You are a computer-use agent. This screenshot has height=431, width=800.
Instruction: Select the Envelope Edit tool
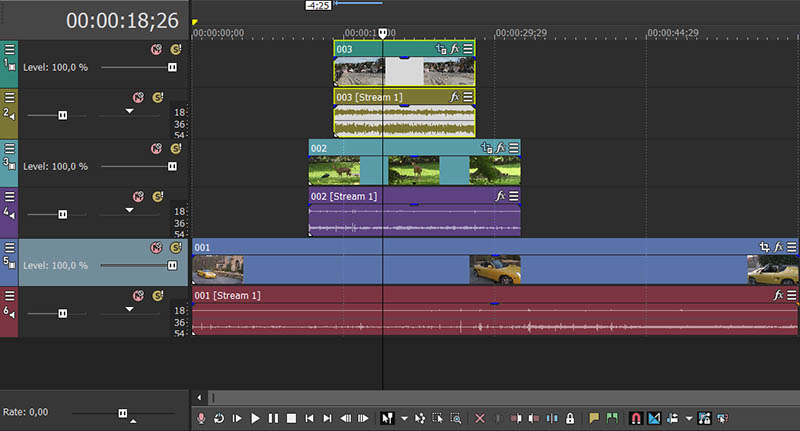click(420, 418)
